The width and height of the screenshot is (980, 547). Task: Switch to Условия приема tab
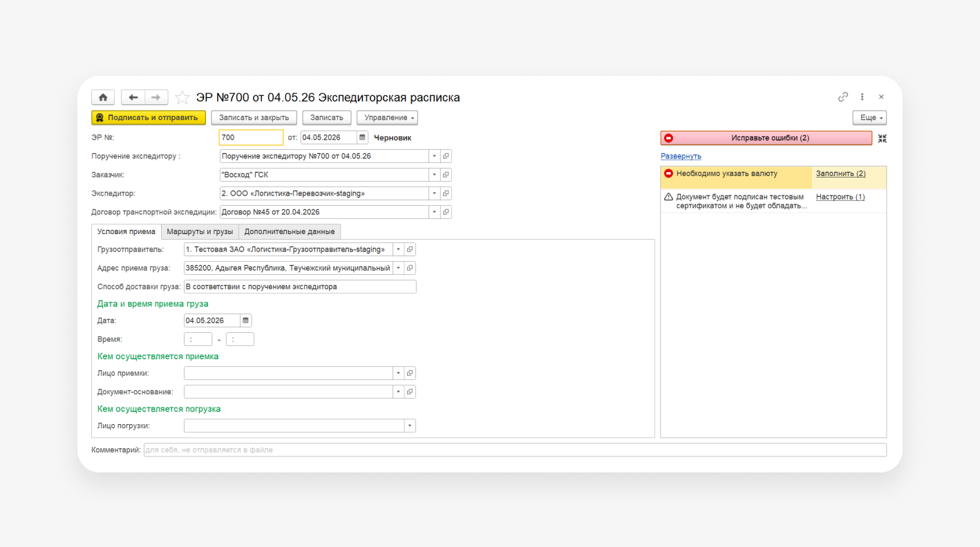[x=126, y=231]
